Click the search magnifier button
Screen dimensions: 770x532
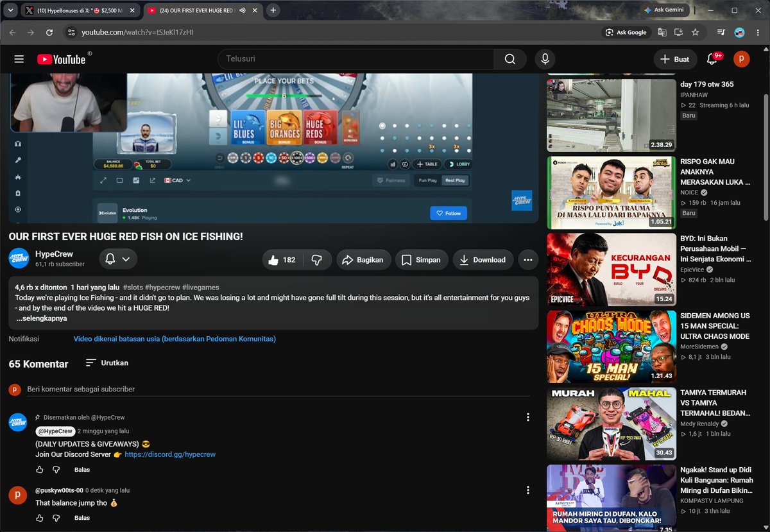(510, 59)
